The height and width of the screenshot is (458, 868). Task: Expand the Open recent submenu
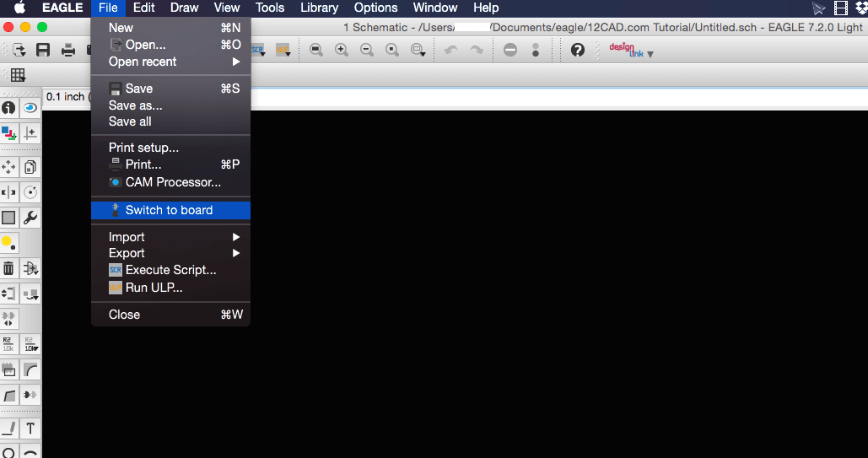pos(170,62)
